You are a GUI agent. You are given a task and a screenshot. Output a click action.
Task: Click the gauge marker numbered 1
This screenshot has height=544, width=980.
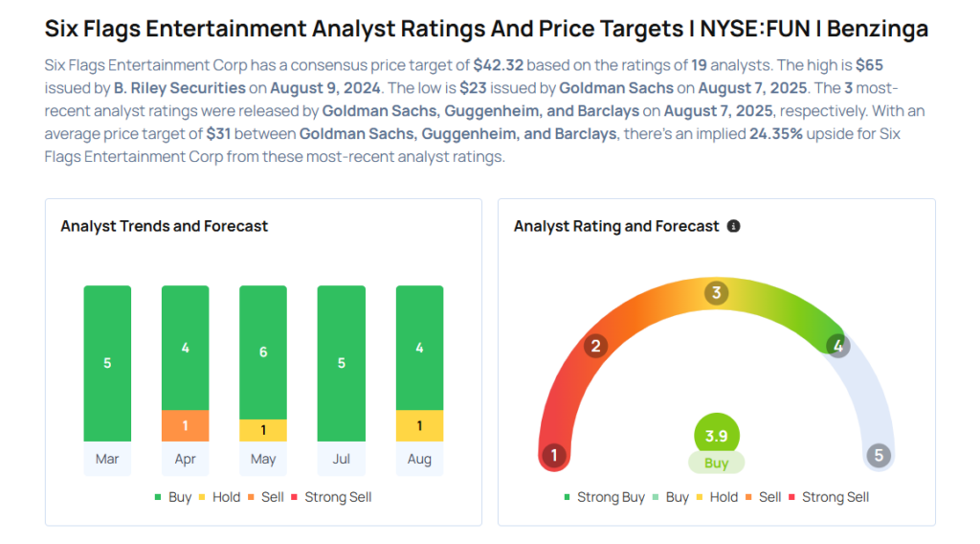pyautogui.click(x=553, y=455)
